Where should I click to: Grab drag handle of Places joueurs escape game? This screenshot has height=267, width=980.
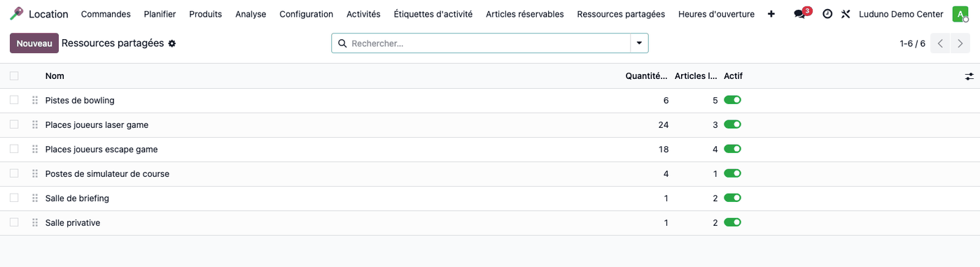(x=35, y=150)
